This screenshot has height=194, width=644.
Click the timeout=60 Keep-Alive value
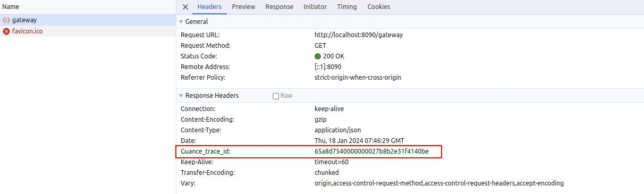(332, 162)
